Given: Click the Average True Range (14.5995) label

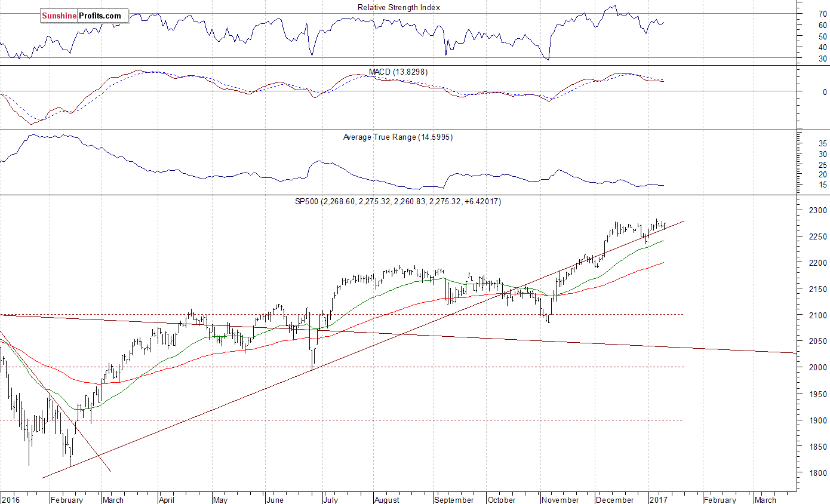Looking at the screenshot, I should (398, 137).
